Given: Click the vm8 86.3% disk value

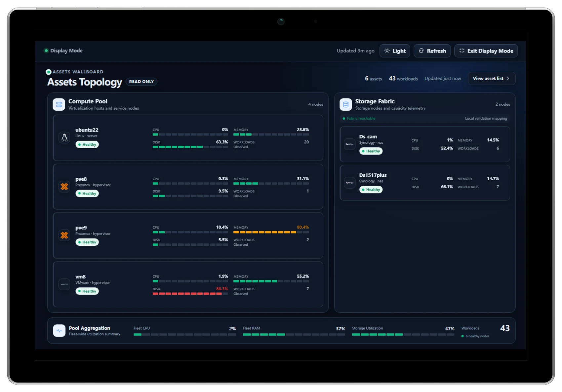Looking at the screenshot, I should pyautogui.click(x=222, y=289).
